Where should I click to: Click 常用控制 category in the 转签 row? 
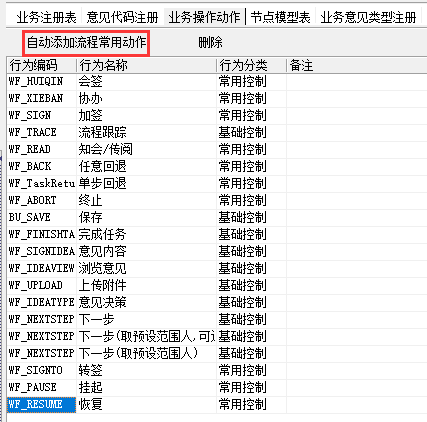(243, 371)
